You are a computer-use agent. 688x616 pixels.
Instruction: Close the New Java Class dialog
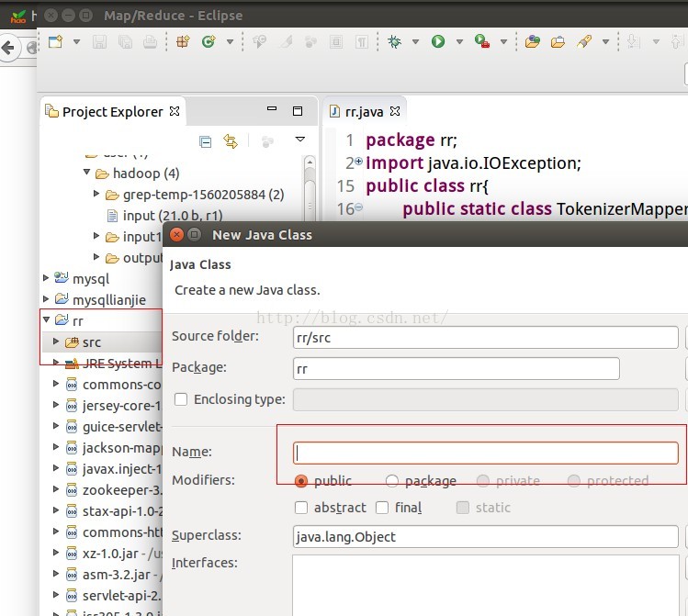(176, 235)
